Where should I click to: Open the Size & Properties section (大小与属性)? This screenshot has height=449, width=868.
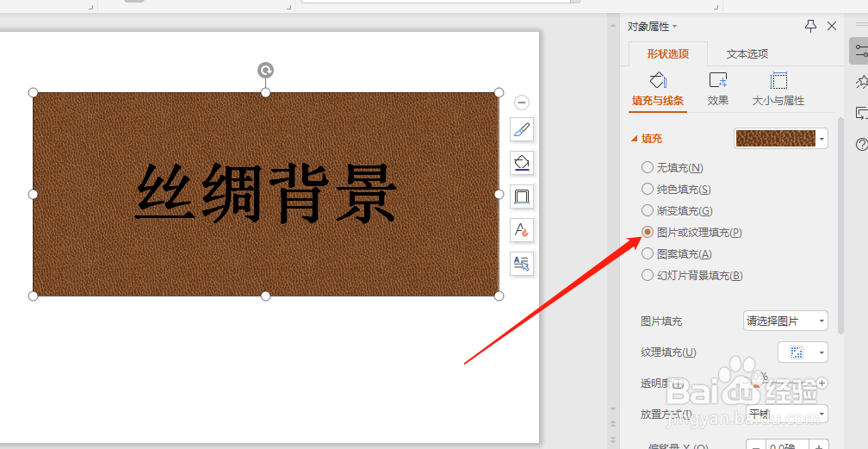coord(778,90)
